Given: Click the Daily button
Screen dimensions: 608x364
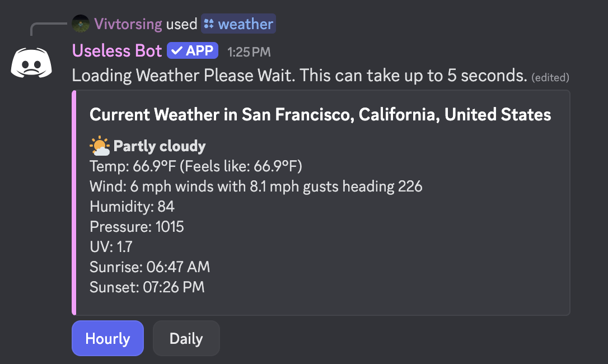Looking at the screenshot, I should 186,338.
